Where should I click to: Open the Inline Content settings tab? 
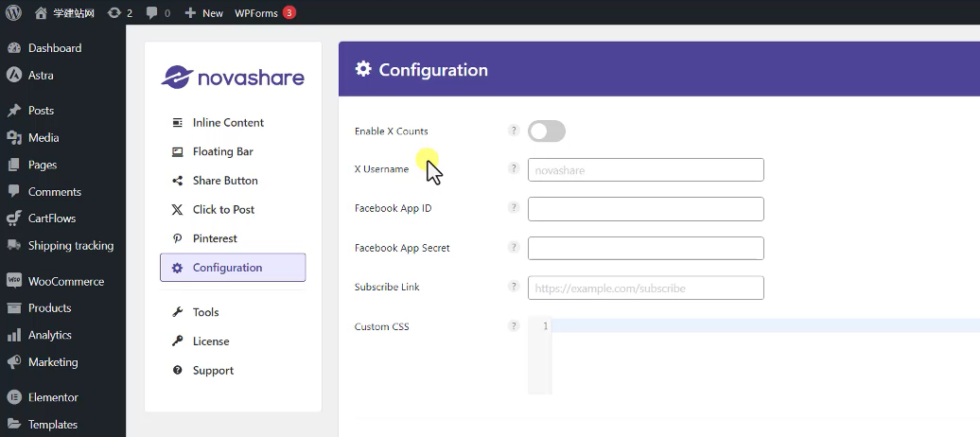[228, 123]
